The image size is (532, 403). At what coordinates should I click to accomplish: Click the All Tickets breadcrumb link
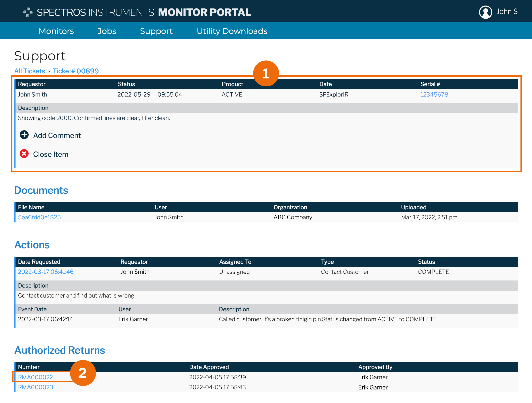pos(29,71)
